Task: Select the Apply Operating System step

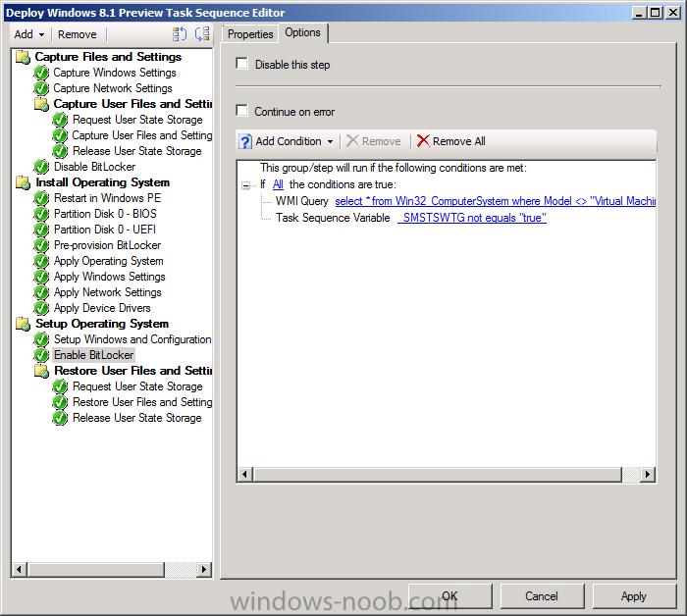Action: (x=109, y=261)
